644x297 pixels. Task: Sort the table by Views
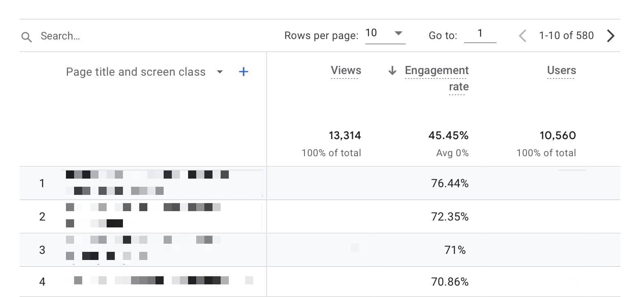346,70
